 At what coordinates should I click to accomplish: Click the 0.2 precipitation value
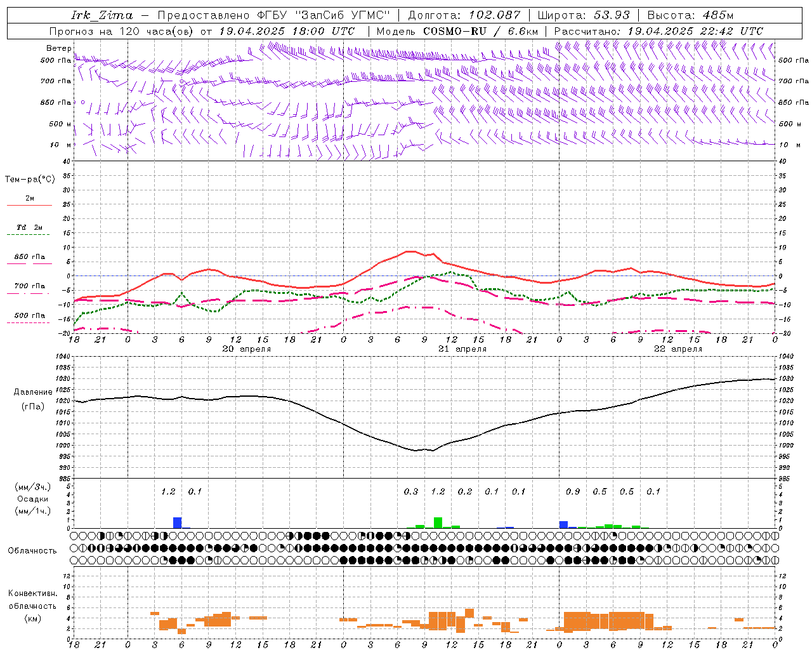tap(465, 491)
